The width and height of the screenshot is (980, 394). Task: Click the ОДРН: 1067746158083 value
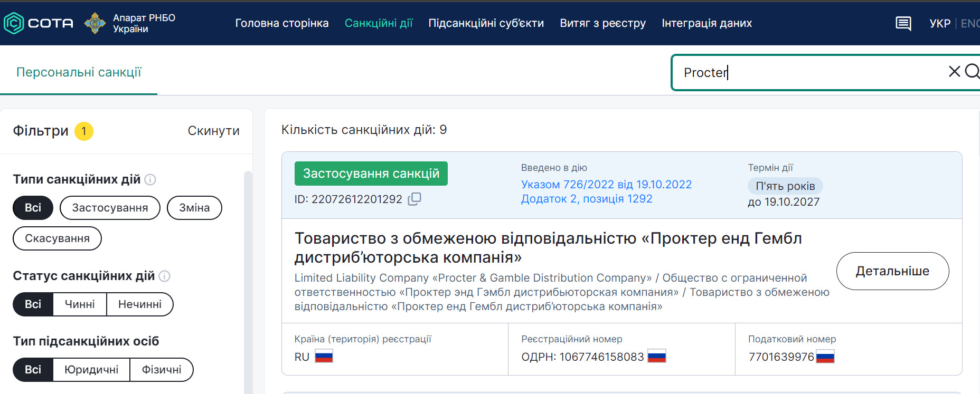coord(582,357)
